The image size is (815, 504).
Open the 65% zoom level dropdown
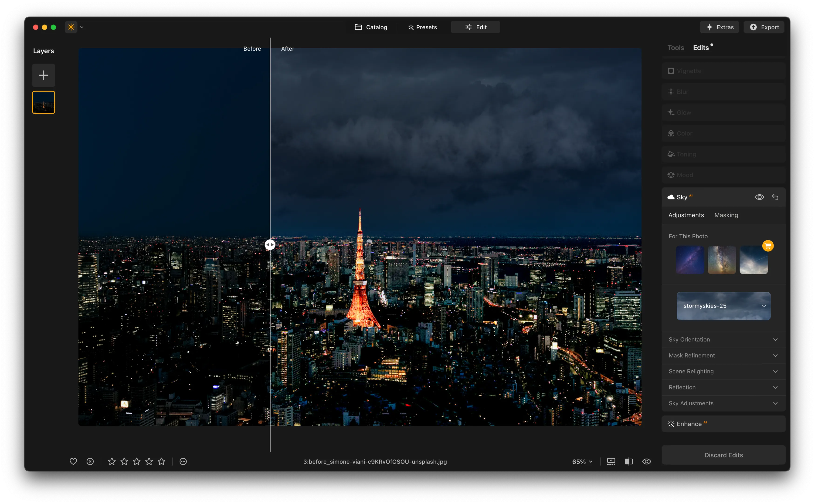tap(582, 462)
